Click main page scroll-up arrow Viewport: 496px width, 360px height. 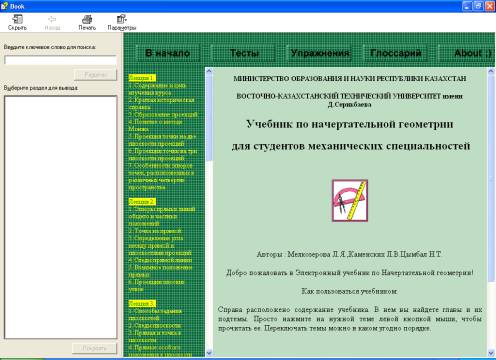coord(491,71)
